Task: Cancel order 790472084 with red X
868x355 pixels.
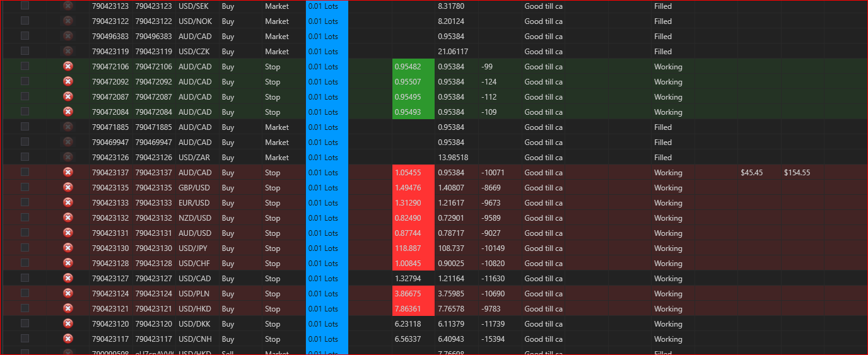Action: point(68,112)
